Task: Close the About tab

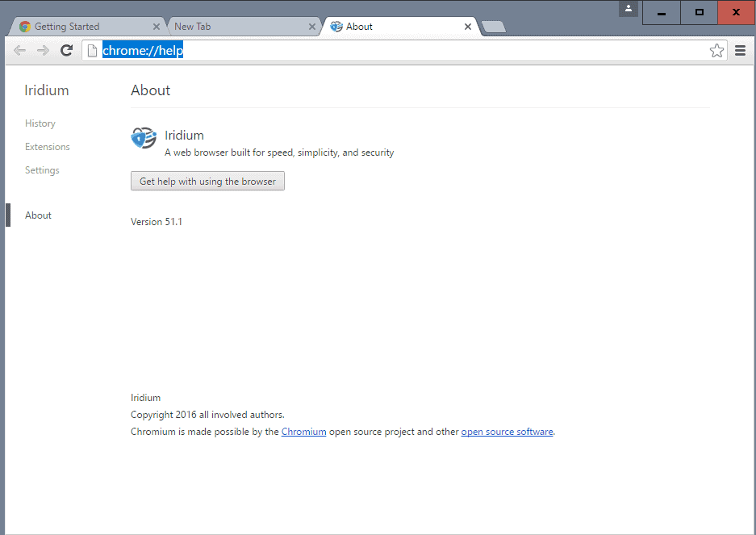Action: 468,27
